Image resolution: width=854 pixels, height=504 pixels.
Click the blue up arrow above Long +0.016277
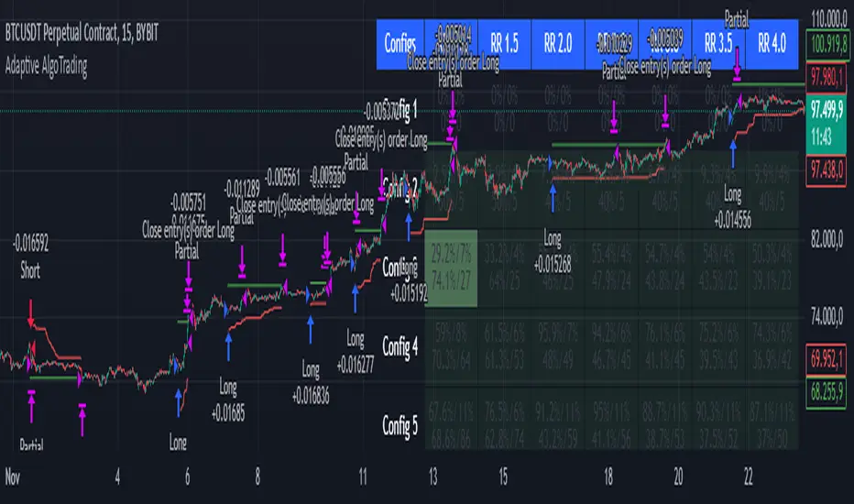click(356, 298)
